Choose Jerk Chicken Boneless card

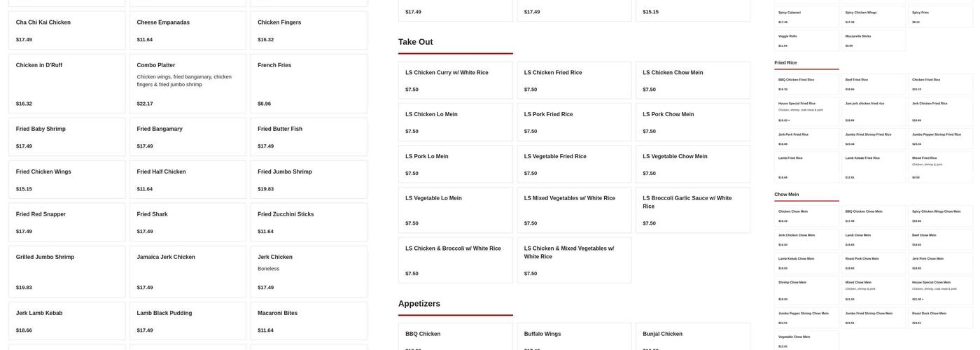(308, 272)
